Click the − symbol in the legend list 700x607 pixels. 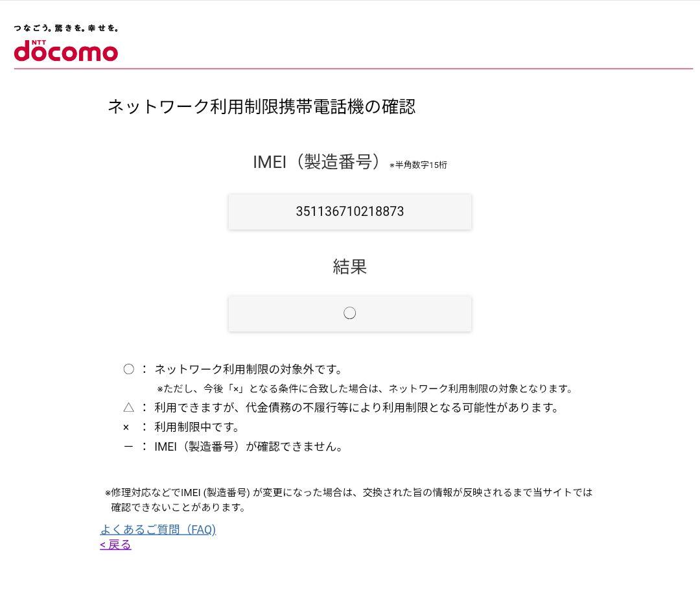click(128, 446)
